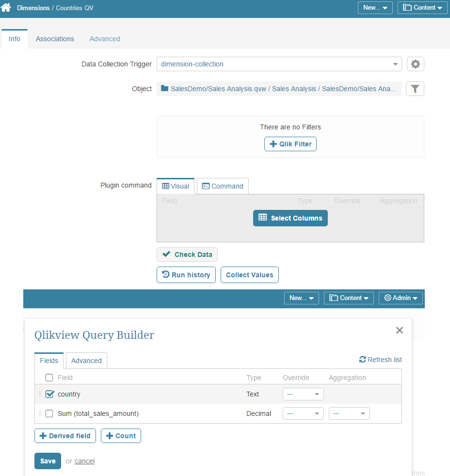Click the home icon in the breadcrumb bar
450x476 pixels.
pyautogui.click(x=5, y=8)
